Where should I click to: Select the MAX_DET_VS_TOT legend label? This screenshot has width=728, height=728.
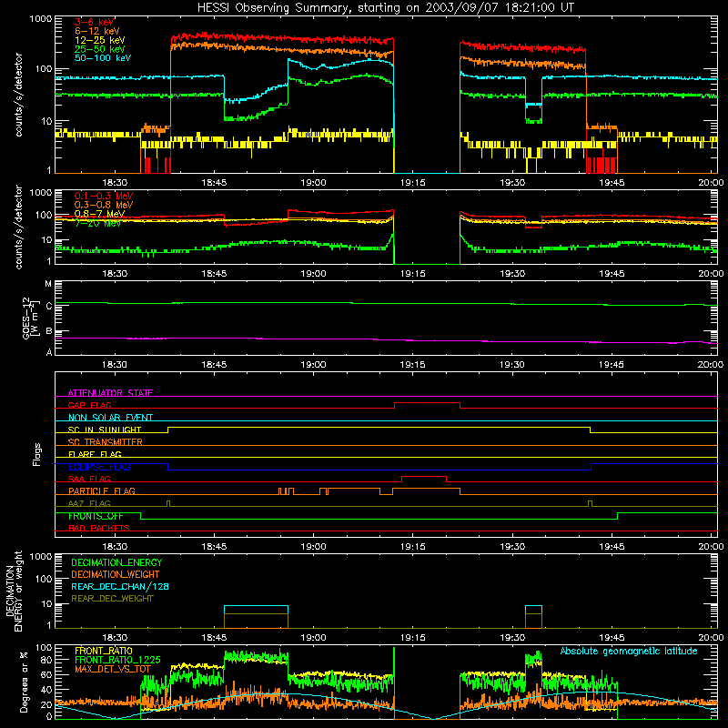(112, 669)
